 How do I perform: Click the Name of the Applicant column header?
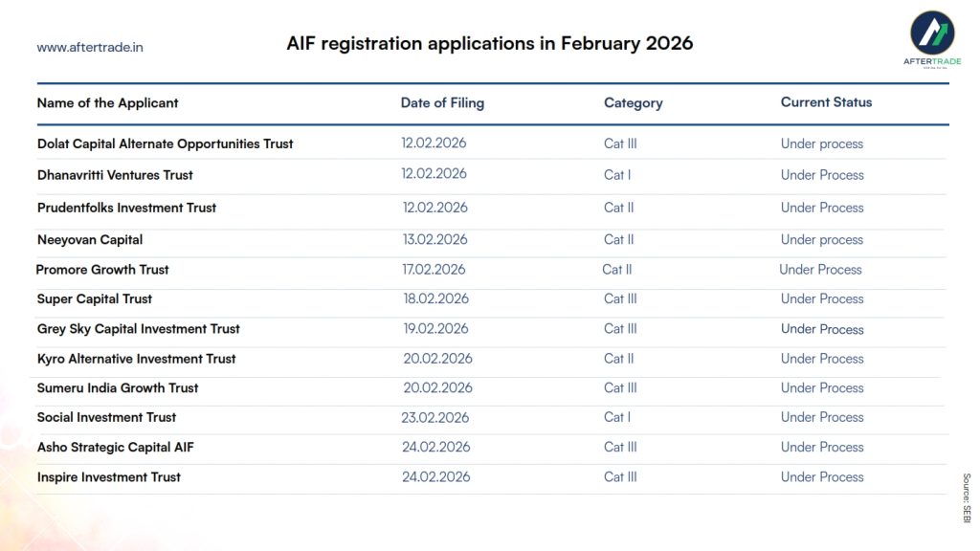(107, 102)
